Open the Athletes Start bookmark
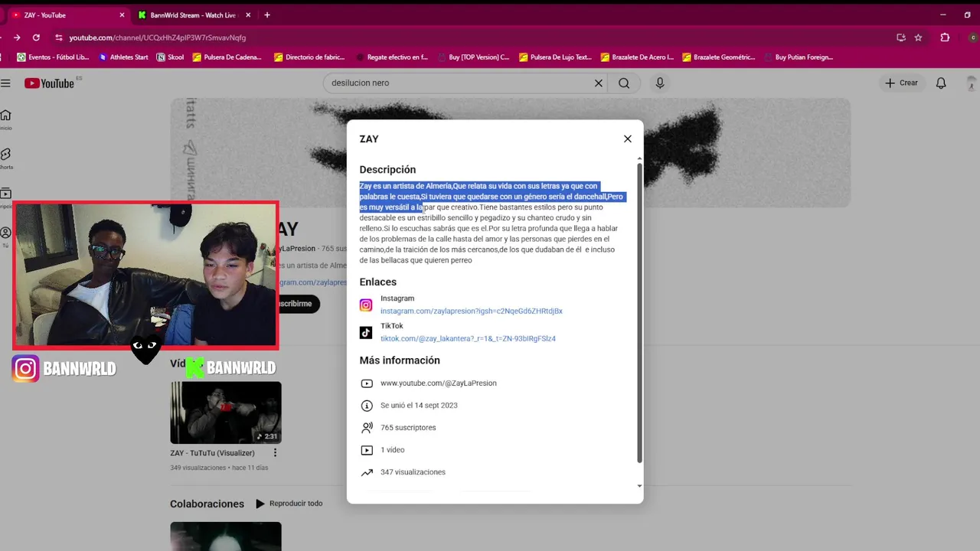980x551 pixels. tap(123, 57)
